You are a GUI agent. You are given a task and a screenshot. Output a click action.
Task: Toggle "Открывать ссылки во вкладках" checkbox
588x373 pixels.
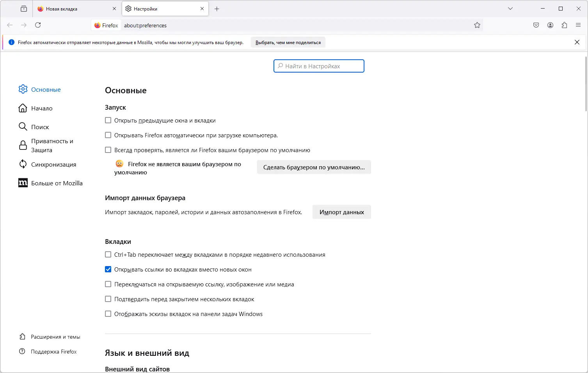point(108,270)
